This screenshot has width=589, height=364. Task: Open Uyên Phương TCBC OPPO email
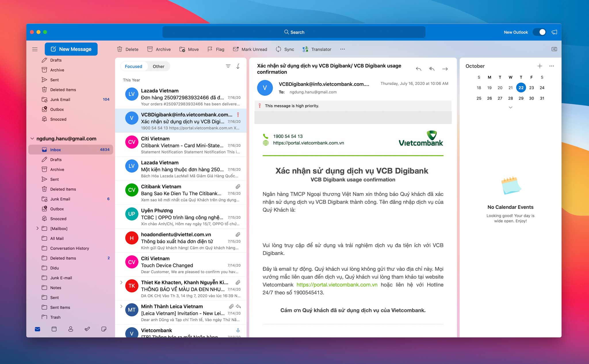(181, 217)
